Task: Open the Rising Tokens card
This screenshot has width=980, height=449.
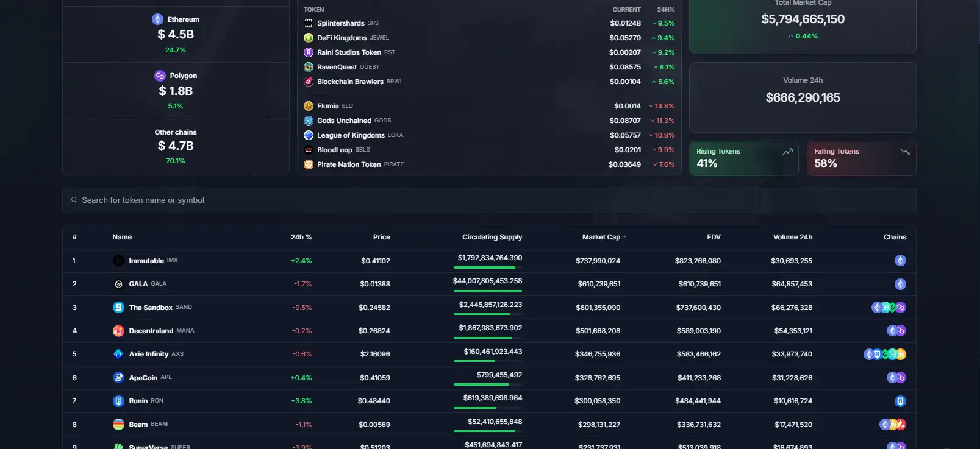Action: [x=743, y=158]
